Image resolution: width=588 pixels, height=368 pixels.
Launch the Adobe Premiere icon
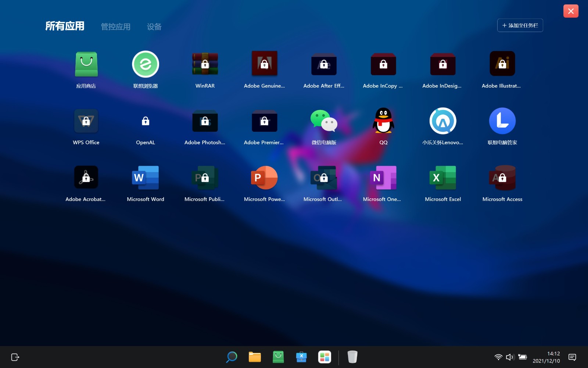(x=265, y=121)
